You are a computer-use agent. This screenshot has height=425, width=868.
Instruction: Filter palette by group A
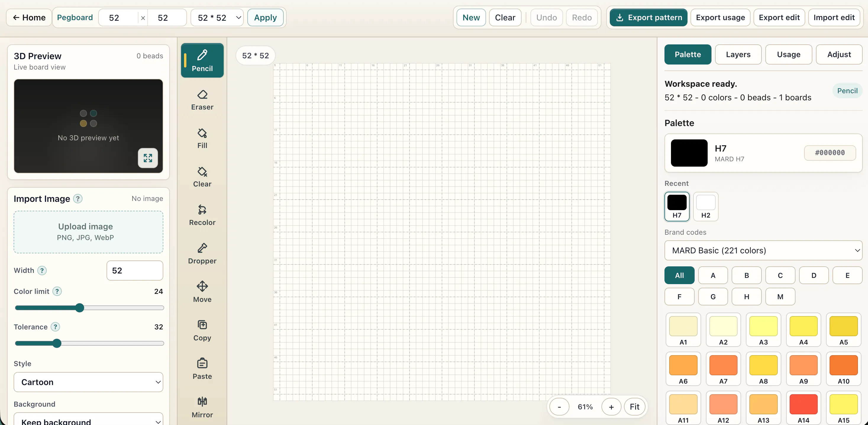[713, 275]
